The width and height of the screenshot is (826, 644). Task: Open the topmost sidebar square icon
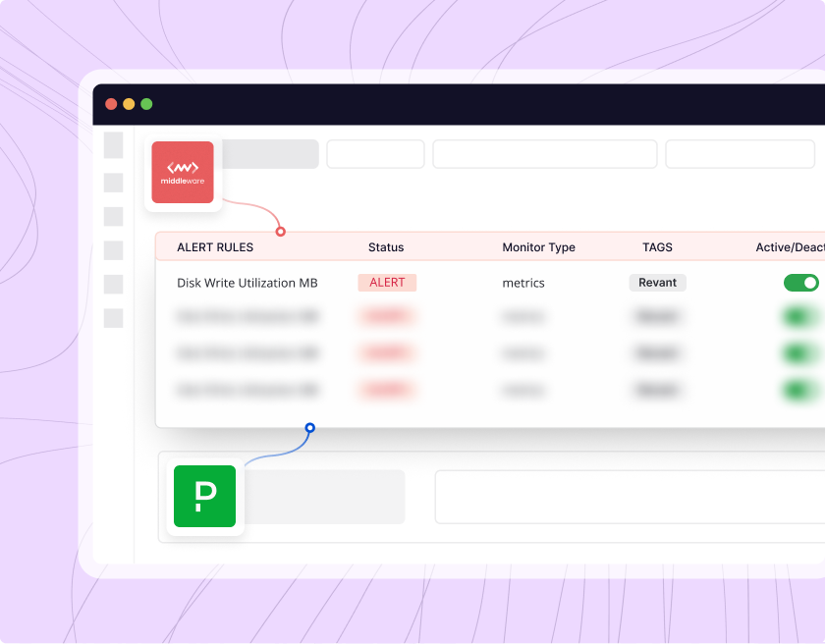point(113,145)
